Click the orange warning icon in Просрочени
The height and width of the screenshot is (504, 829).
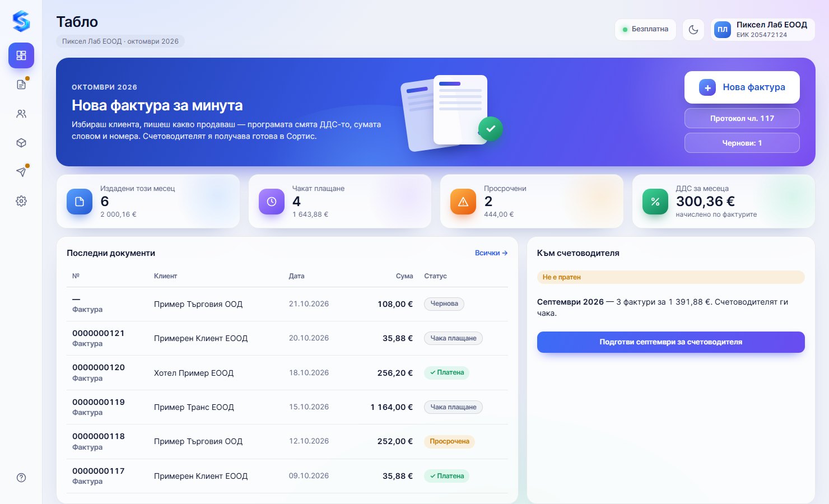(463, 202)
